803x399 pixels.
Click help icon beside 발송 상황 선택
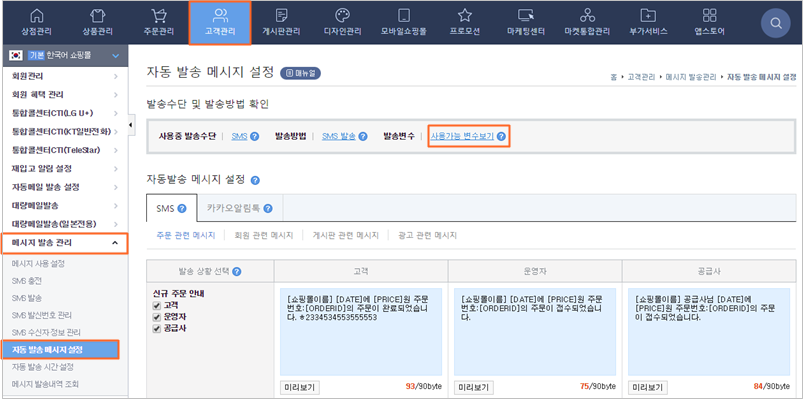coord(237,271)
